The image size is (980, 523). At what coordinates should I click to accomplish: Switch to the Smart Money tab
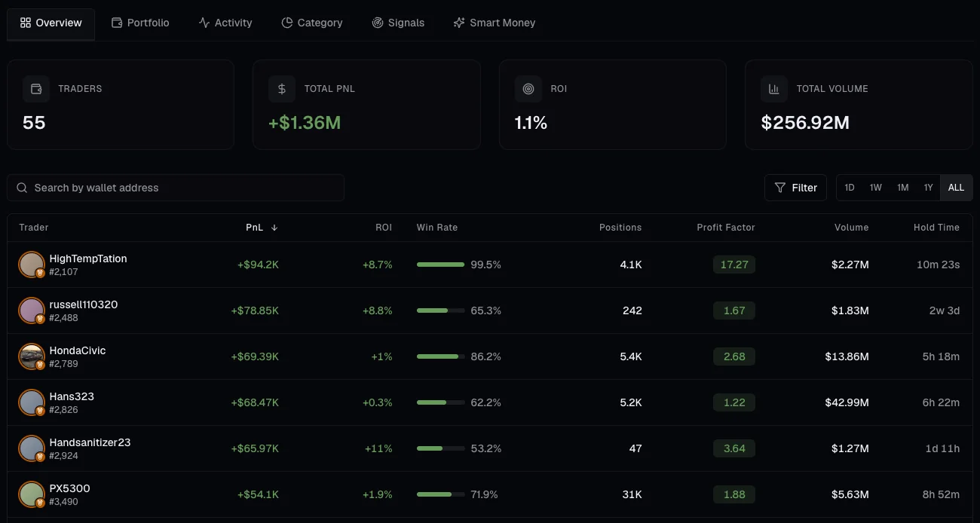495,23
